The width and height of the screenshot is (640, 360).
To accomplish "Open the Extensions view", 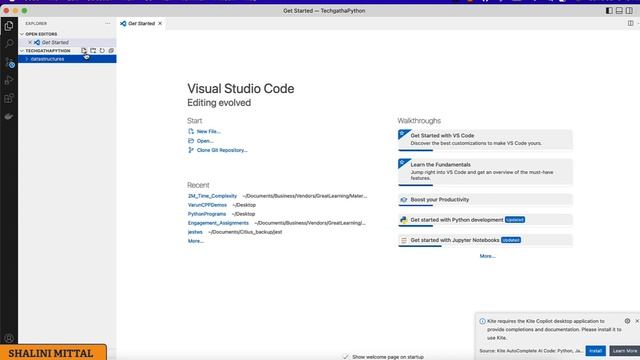I will tap(9, 98).
